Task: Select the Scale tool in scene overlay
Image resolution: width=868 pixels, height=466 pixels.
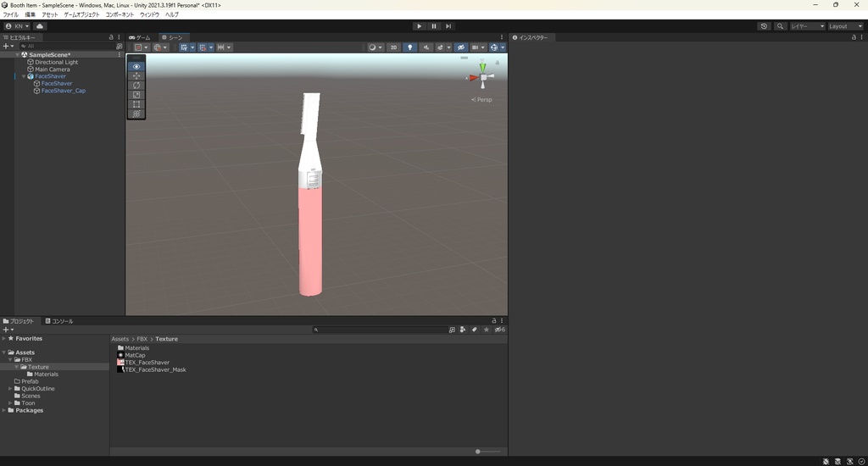Action: [x=136, y=95]
